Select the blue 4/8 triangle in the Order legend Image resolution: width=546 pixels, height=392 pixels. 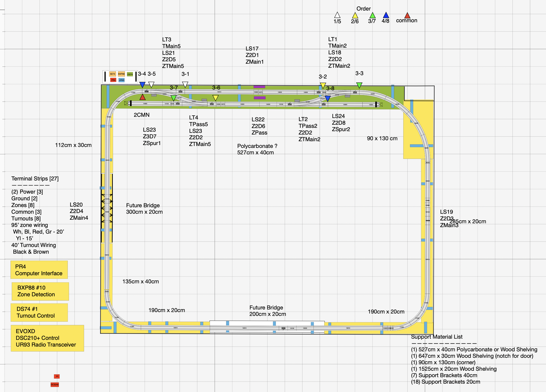tap(386, 15)
